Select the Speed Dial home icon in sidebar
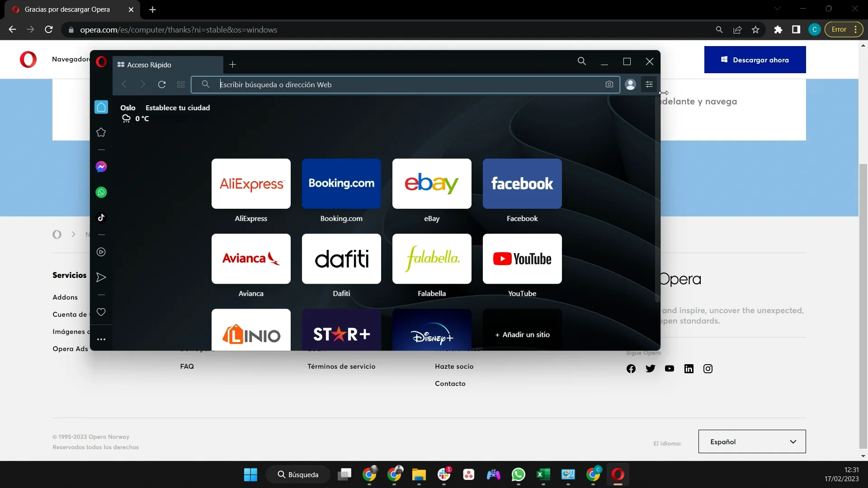Image resolution: width=868 pixels, height=488 pixels. coord(101,107)
